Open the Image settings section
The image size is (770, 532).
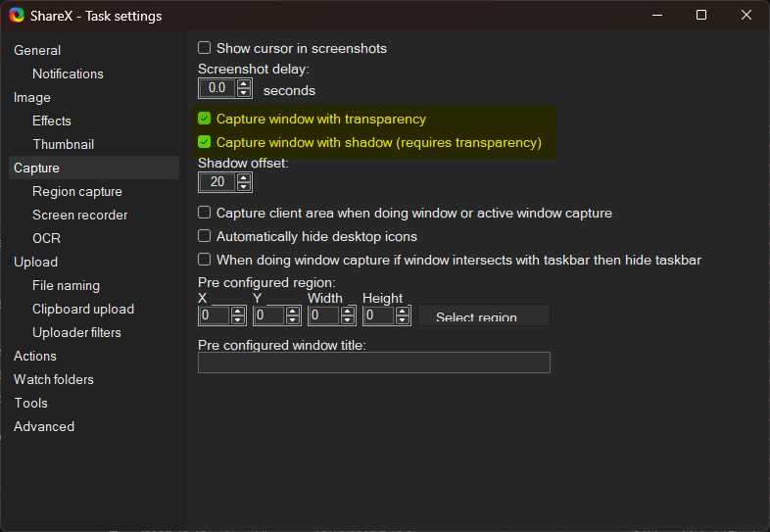click(x=32, y=97)
